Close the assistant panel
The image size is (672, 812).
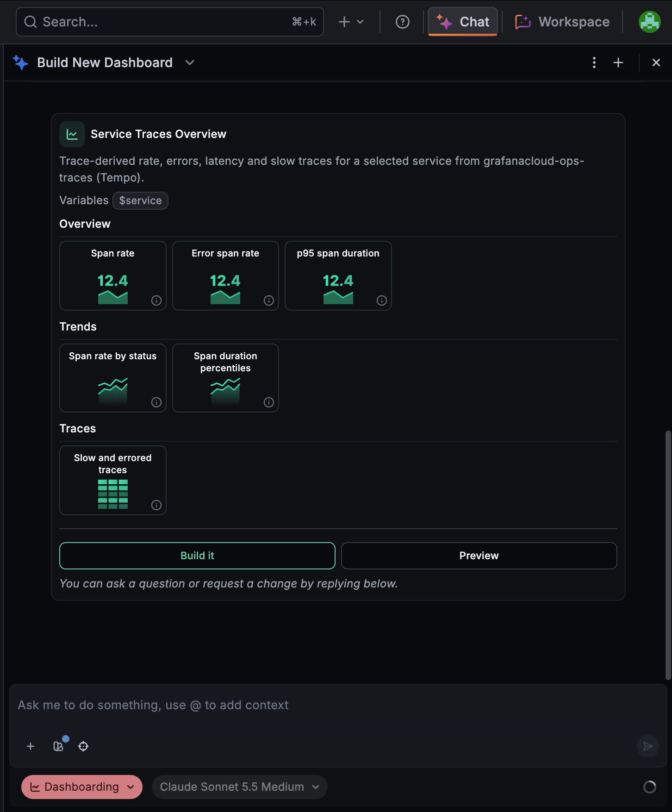coord(656,62)
